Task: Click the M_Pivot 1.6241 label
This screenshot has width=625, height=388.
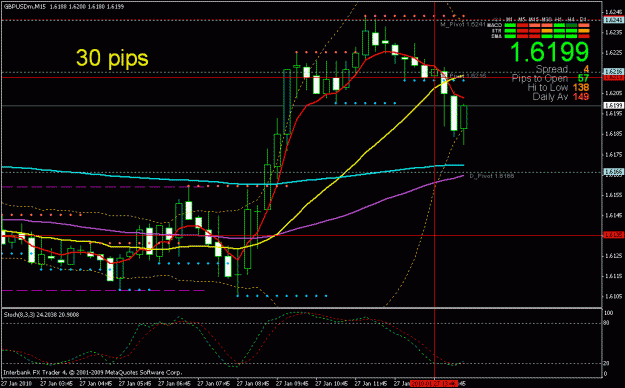Action: (463, 25)
